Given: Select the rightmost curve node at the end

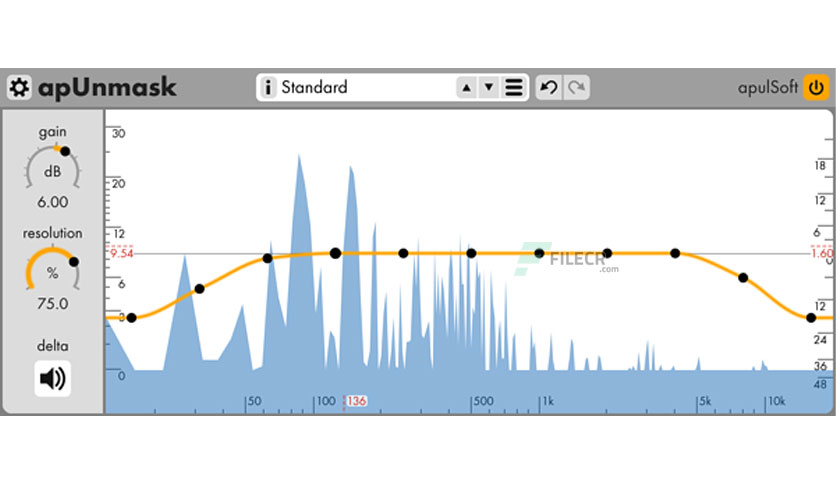Looking at the screenshot, I should (811, 318).
